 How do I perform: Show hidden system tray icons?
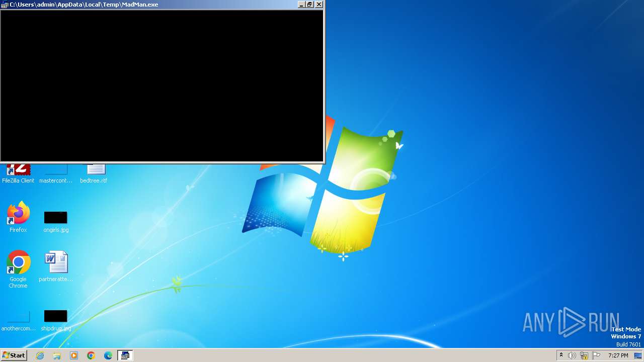(561, 355)
